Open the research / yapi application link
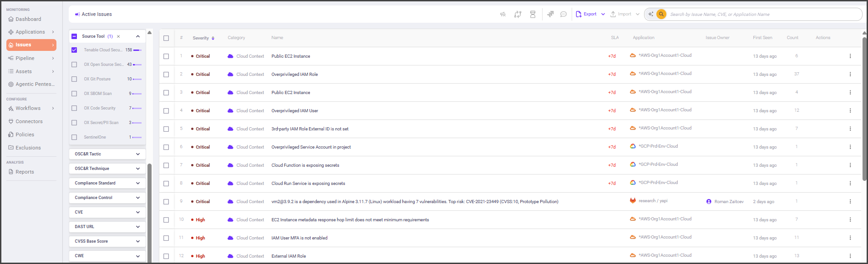Viewport: 868px width, 264px height. [653, 201]
